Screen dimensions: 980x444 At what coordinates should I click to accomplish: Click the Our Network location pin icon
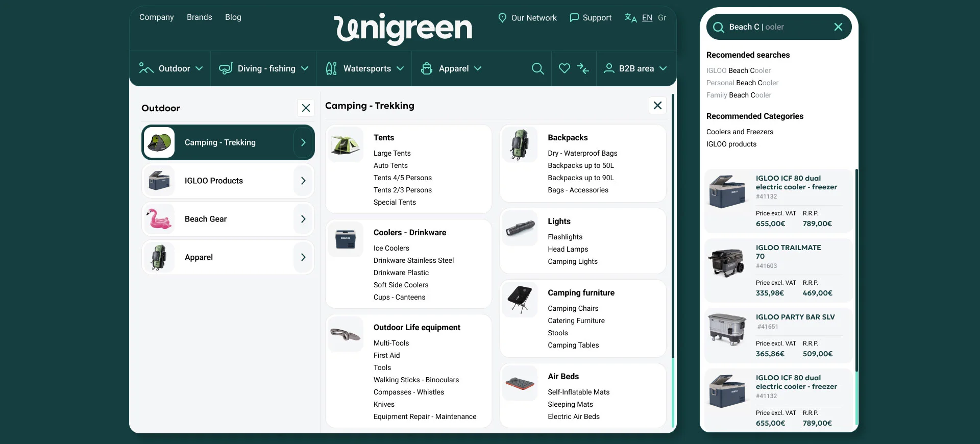[x=502, y=18]
